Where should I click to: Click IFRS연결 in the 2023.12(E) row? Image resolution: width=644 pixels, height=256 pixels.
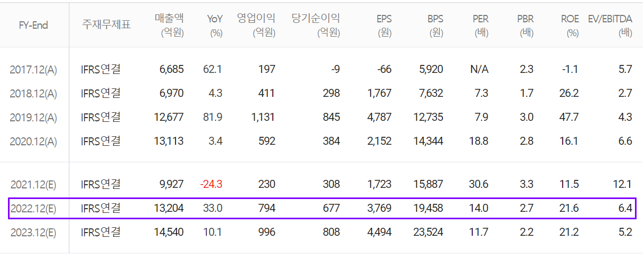tap(101, 232)
